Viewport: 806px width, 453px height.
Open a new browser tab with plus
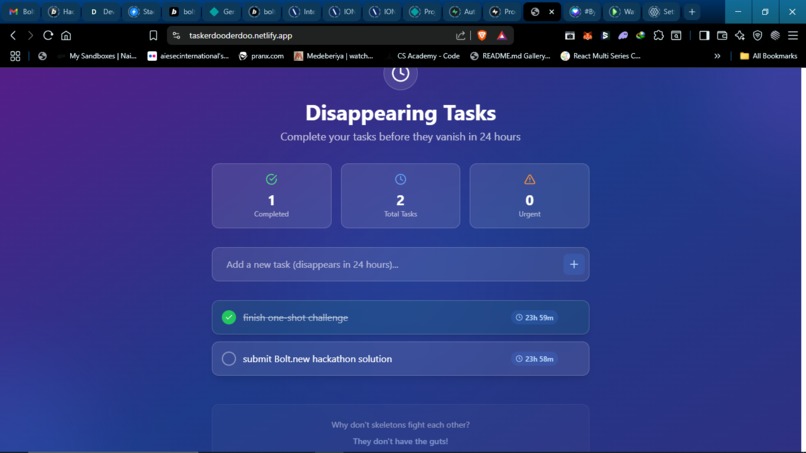692,12
